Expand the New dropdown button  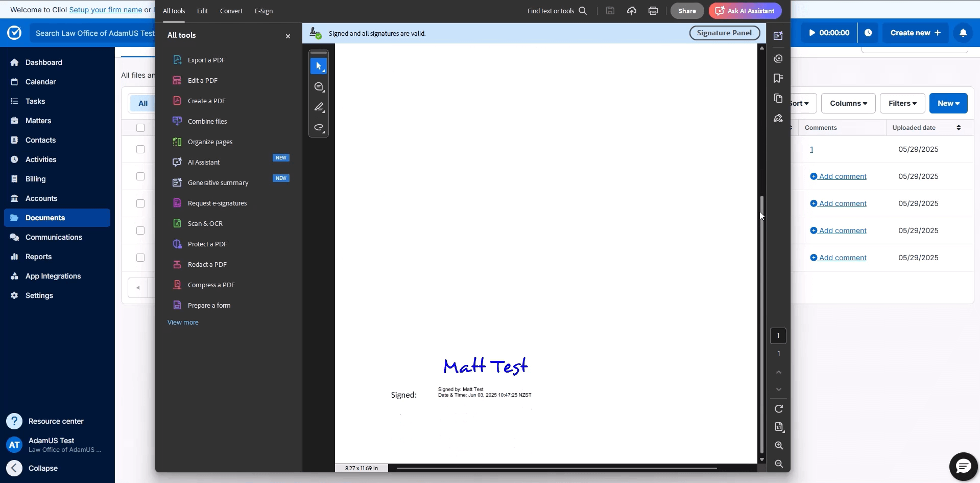(x=948, y=103)
